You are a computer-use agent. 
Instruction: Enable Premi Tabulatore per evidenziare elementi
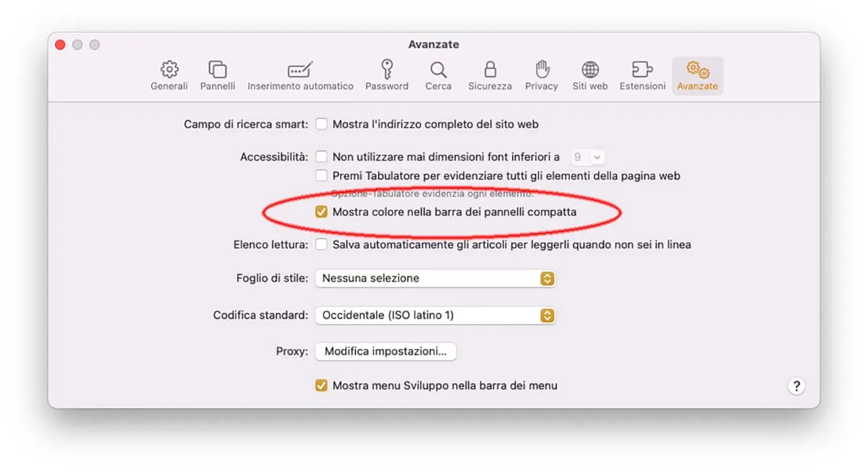pos(321,176)
